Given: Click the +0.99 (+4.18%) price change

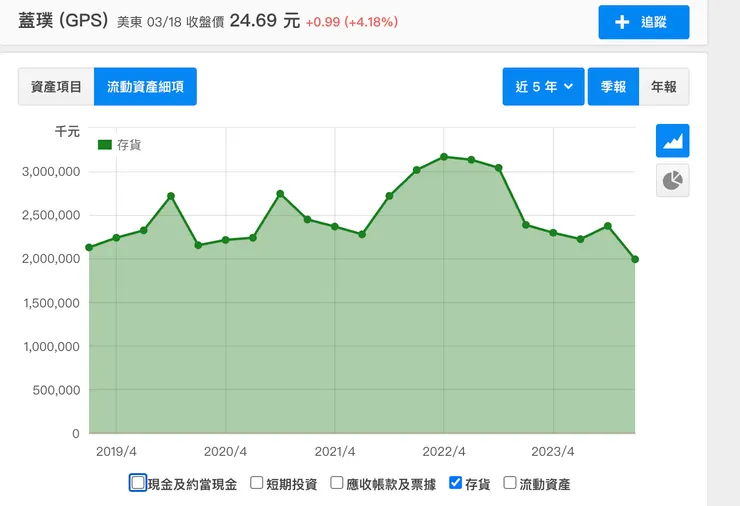Looking at the screenshot, I should point(352,22).
